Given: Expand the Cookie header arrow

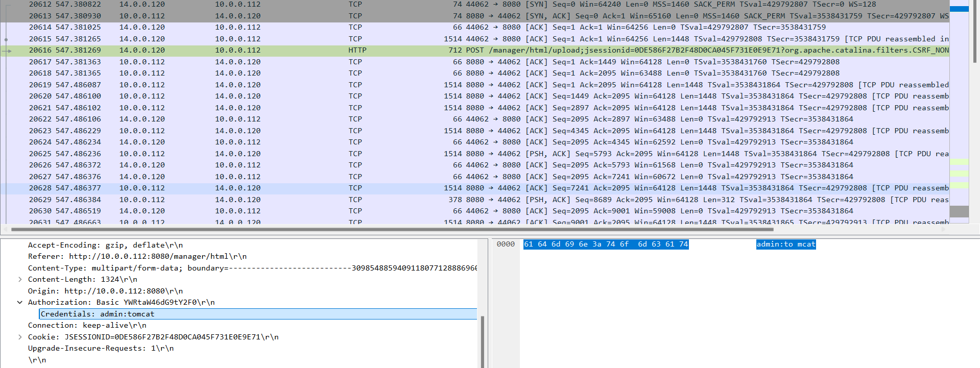Looking at the screenshot, I should (x=20, y=337).
